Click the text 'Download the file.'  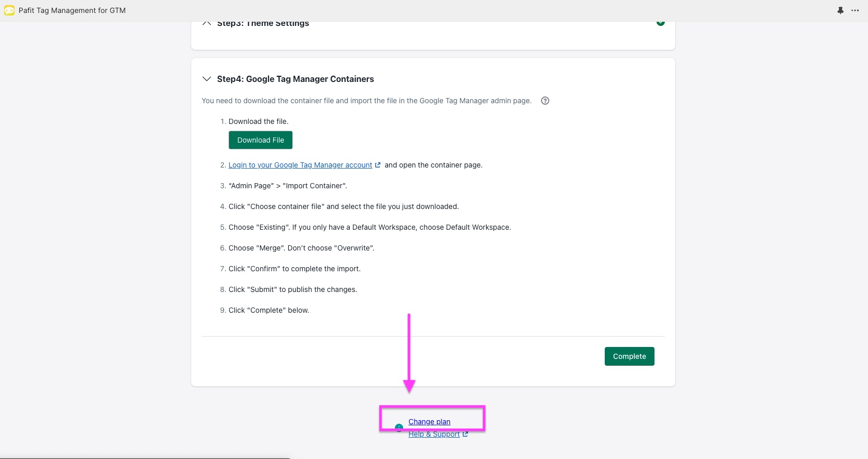tap(259, 121)
